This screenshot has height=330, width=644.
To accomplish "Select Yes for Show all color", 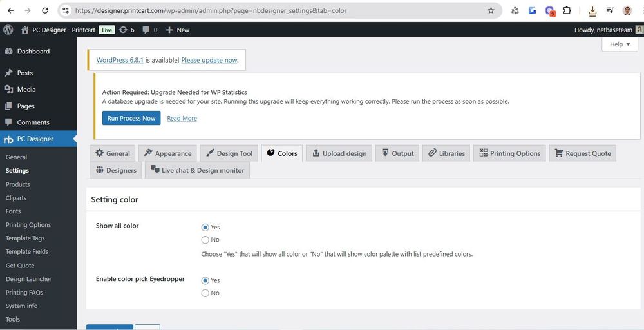I will click(205, 228).
